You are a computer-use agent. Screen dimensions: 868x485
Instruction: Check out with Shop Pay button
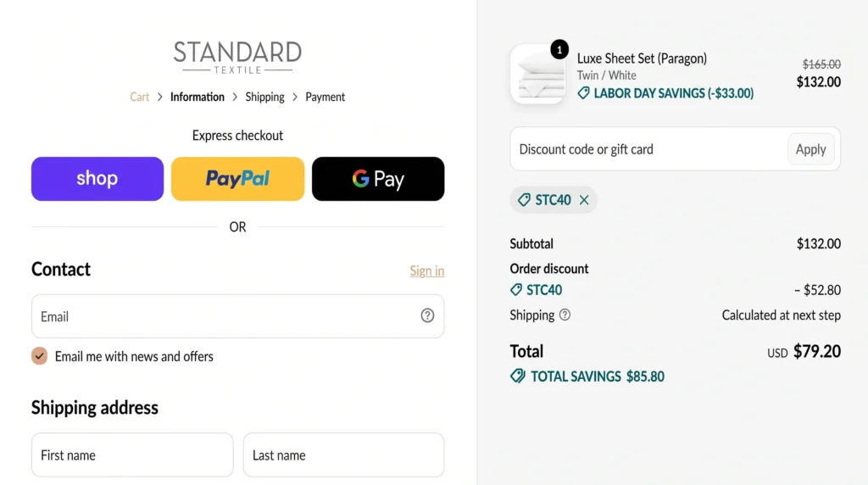97,179
